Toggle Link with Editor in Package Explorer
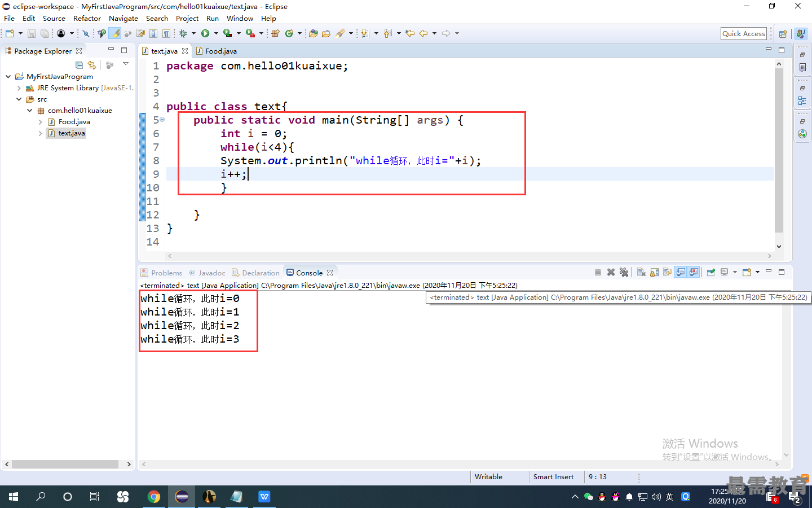The image size is (812, 508). (x=92, y=65)
